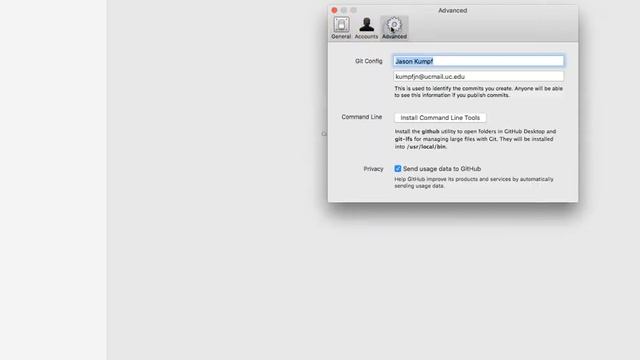Click the kumpfjn@ucmail.uc.edu email field
The image size is (640, 360).
(x=478, y=76)
